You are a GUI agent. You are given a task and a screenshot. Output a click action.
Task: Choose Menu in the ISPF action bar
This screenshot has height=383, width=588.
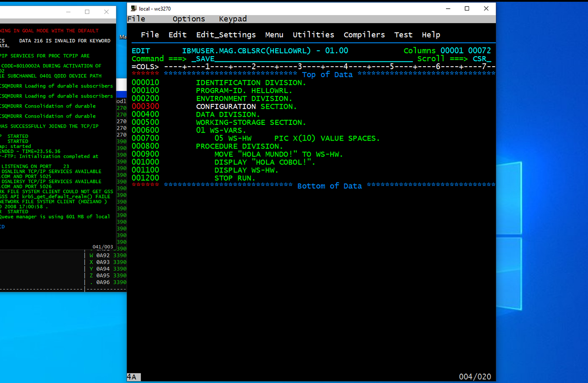[274, 35]
